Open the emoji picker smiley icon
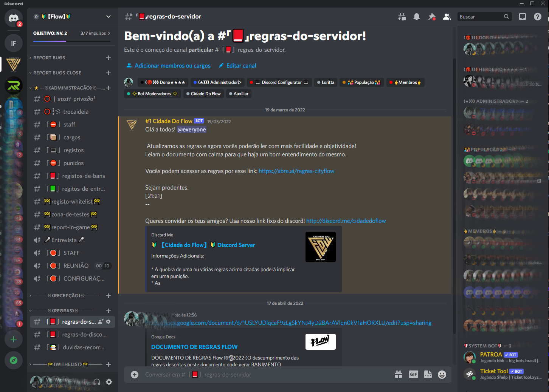 click(x=442, y=374)
